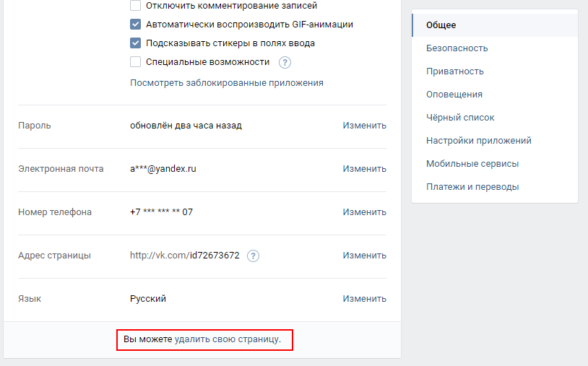This screenshot has width=588, height=366.
Task: Click Изменить next to phone number
Action: click(x=364, y=212)
